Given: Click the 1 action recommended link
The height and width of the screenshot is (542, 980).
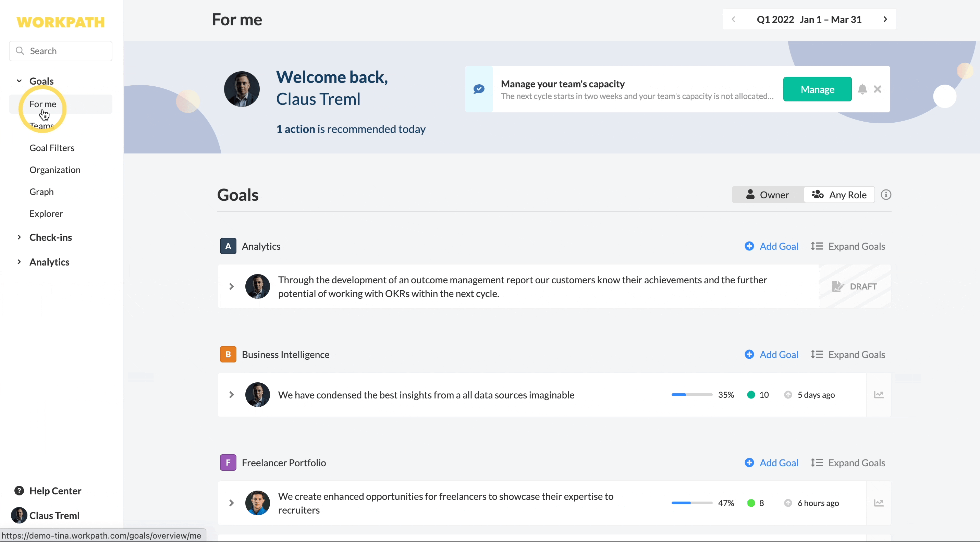Looking at the screenshot, I should tap(351, 129).
